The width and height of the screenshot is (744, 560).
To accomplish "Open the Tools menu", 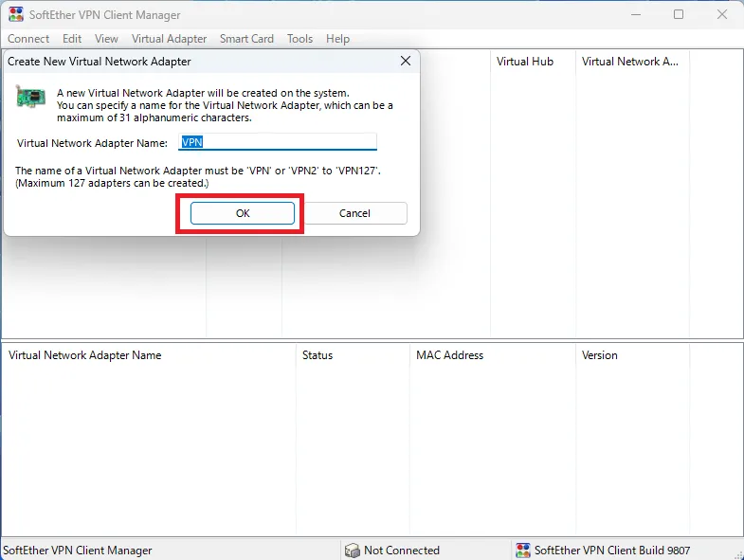I will coord(299,39).
